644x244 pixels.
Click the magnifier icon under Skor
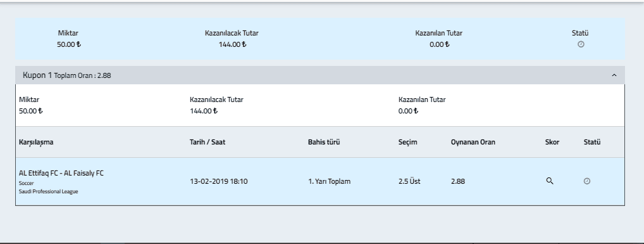click(x=550, y=181)
